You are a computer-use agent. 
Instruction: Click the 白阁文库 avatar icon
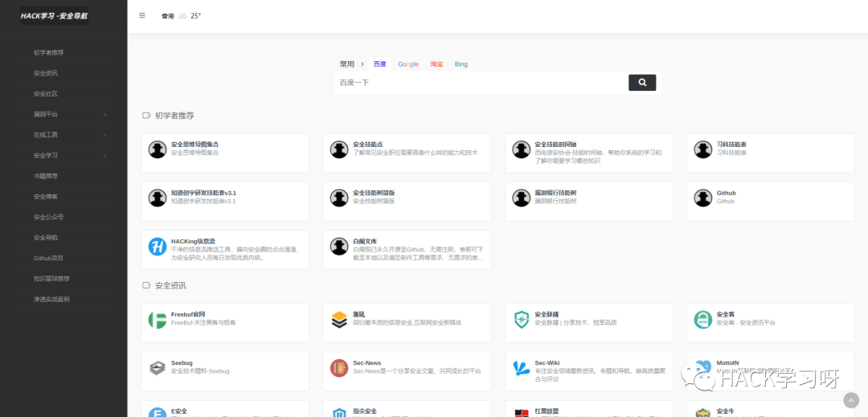tap(339, 247)
